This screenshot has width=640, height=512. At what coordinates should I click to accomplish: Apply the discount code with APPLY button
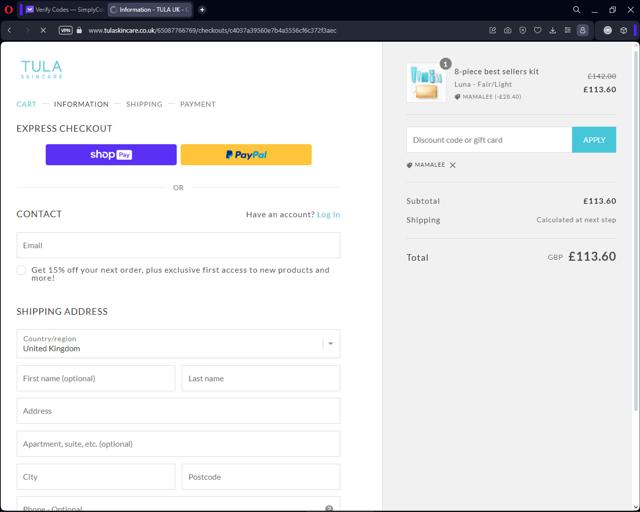594,140
